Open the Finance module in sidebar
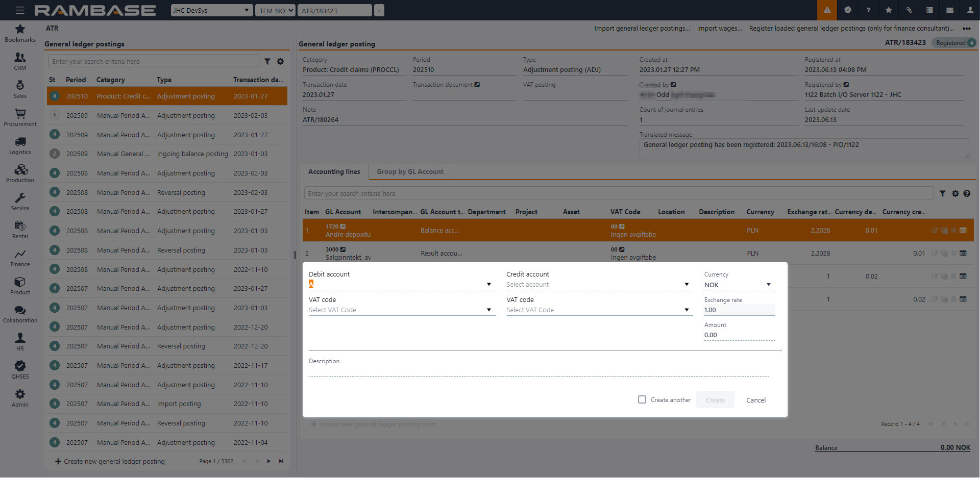This screenshot has width=980, height=478. (x=20, y=258)
